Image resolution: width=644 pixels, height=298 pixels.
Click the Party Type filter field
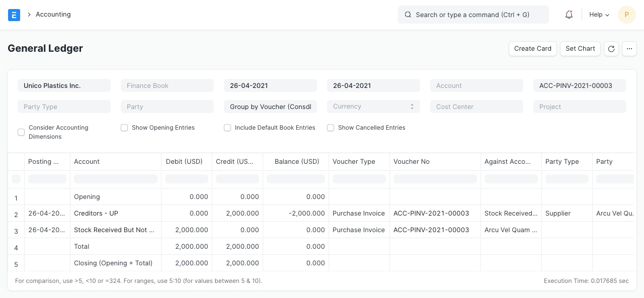pos(64,107)
